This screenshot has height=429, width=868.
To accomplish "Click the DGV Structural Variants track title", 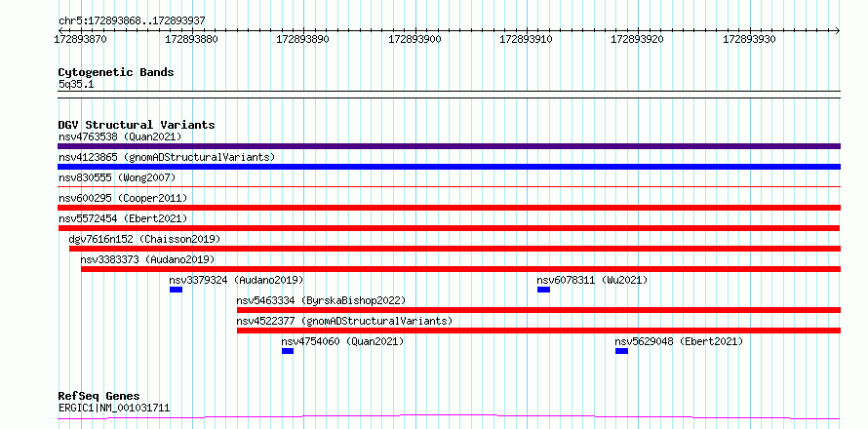I will (137, 125).
